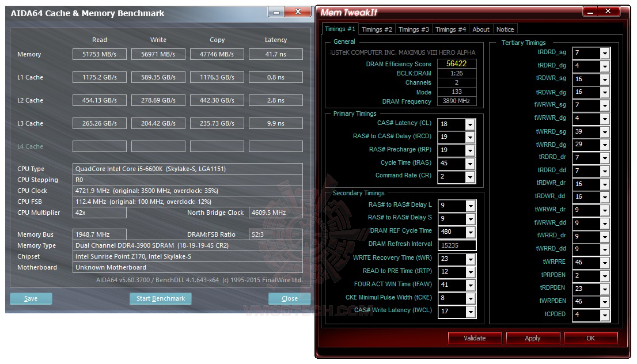Expand the tWRWR_dd dropdown
This screenshot has height=364, width=637.
pos(605,223)
